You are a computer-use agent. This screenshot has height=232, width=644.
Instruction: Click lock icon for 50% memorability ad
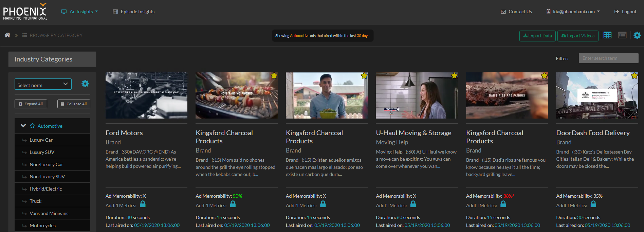233,204
